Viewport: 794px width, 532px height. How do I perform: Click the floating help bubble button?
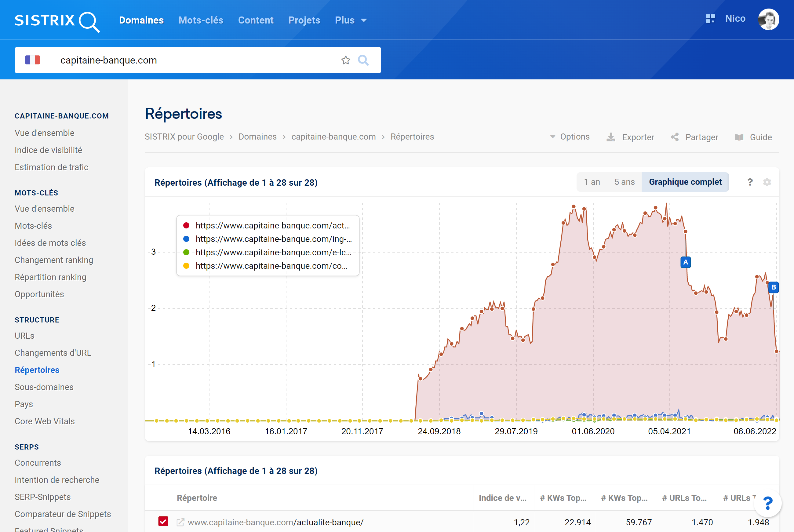pyautogui.click(x=767, y=503)
